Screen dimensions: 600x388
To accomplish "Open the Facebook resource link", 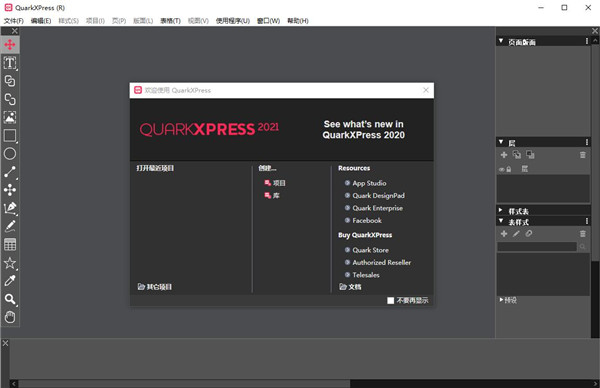I will 363,220.
